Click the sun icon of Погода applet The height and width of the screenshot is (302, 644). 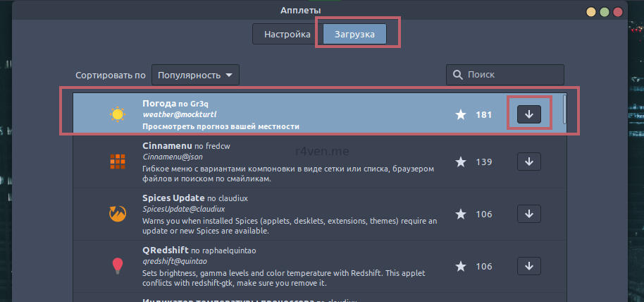tap(117, 114)
